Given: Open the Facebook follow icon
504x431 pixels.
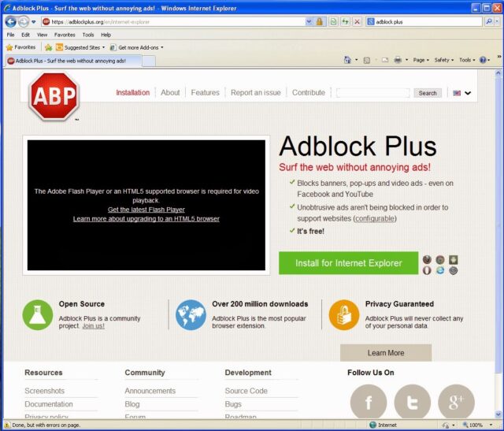Looking at the screenshot, I should point(369,402).
